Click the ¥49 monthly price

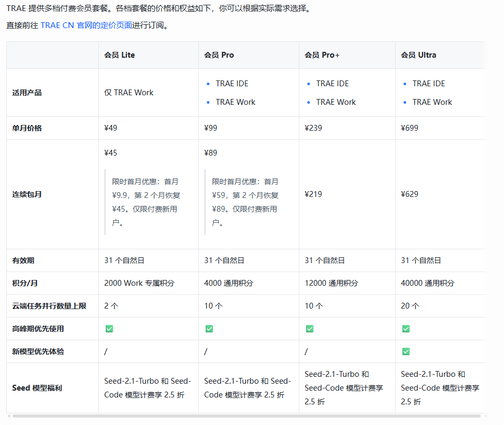[111, 128]
